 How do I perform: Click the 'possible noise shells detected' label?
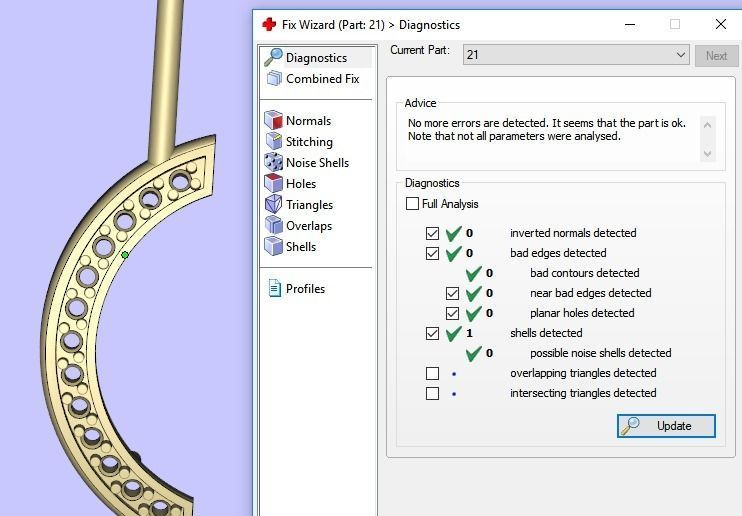601,353
